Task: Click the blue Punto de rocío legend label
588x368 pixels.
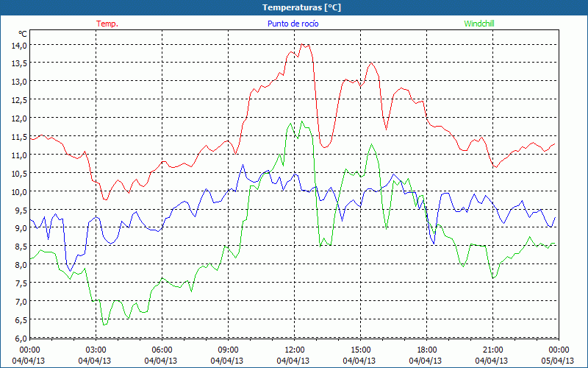Action: coord(293,24)
